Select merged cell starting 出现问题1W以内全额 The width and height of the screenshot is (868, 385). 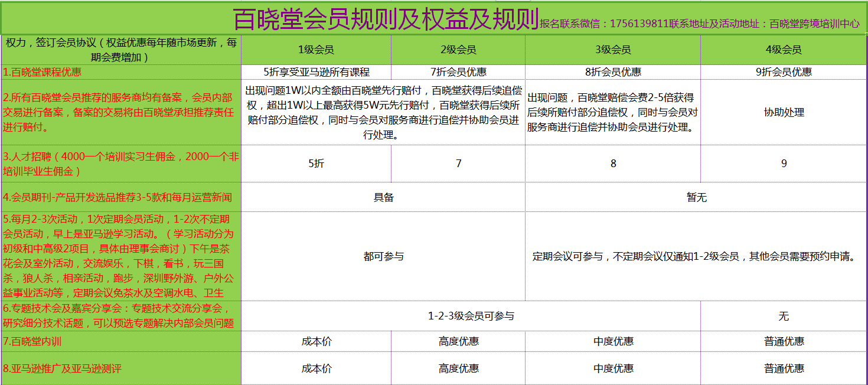click(383, 112)
